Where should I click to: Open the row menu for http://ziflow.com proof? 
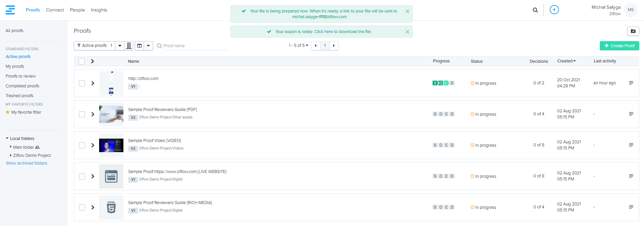[631, 83]
